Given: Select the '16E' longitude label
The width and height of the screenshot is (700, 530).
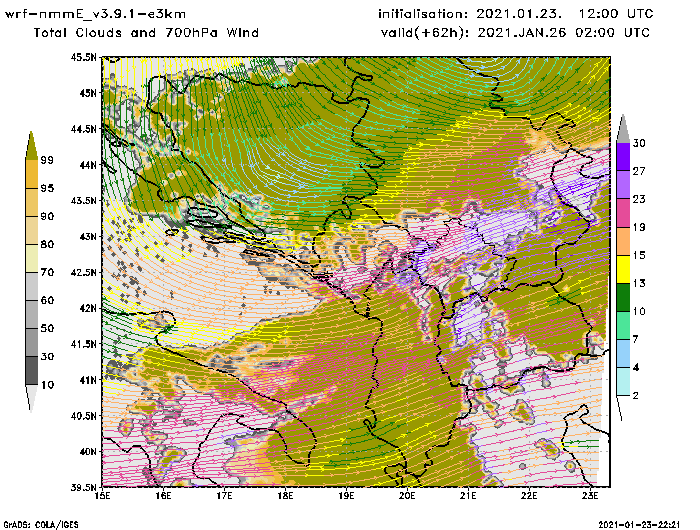Looking at the screenshot, I should pos(163,496).
